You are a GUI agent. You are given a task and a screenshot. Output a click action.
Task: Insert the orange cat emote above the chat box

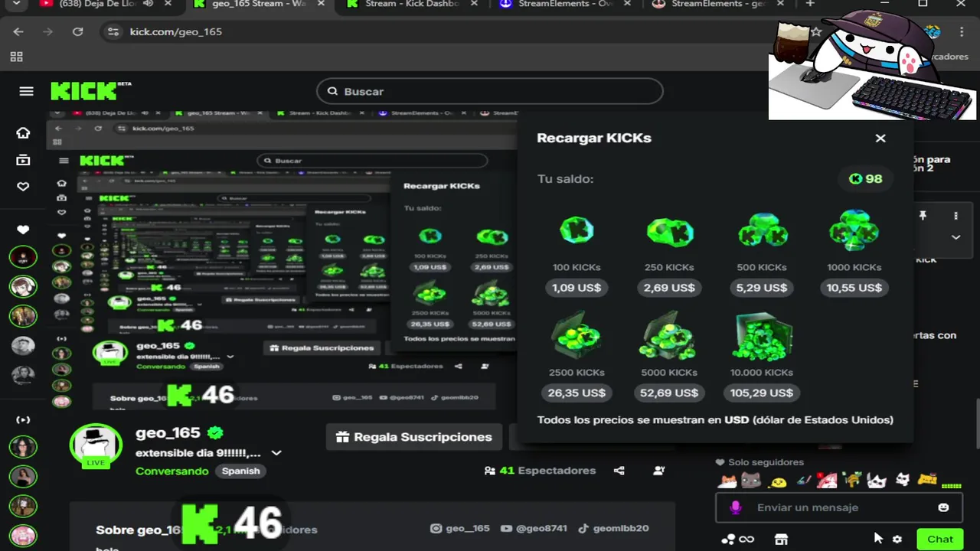pos(727,481)
